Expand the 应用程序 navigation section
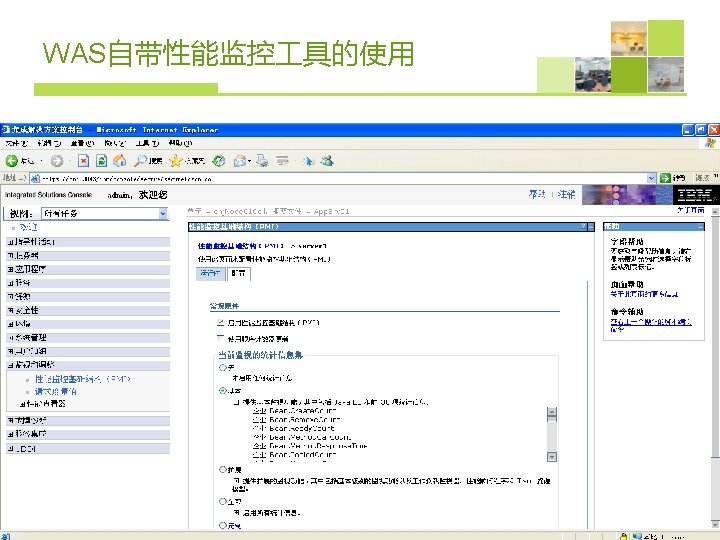Image resolution: width=720 pixels, height=540 pixels. click(x=10, y=270)
